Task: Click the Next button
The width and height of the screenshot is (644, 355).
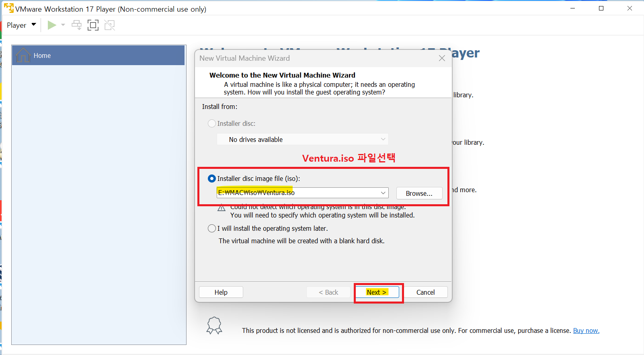Action: [x=377, y=292]
